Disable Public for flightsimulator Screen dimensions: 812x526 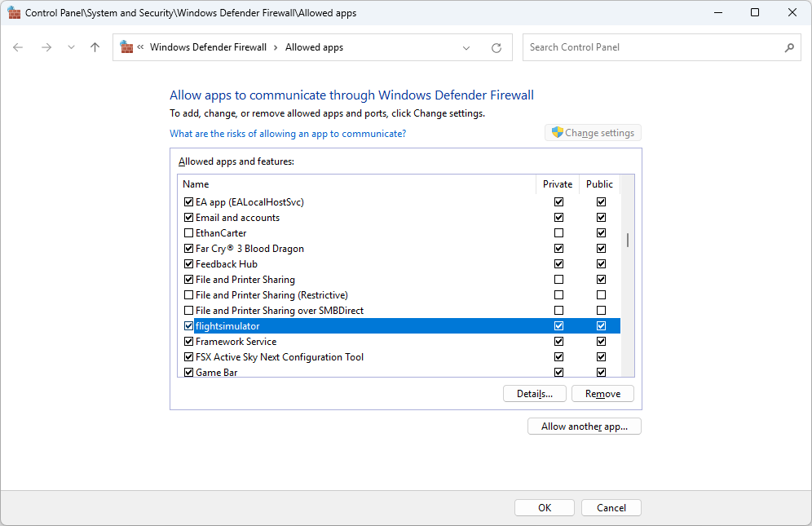click(601, 326)
